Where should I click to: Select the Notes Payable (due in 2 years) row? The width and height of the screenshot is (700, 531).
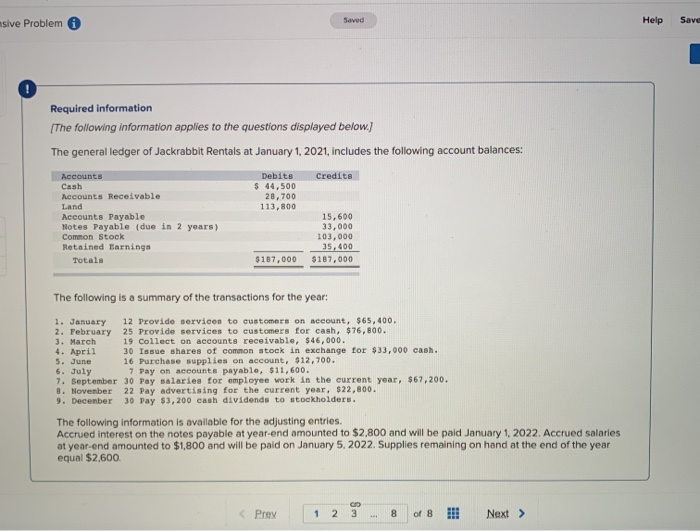click(205, 226)
